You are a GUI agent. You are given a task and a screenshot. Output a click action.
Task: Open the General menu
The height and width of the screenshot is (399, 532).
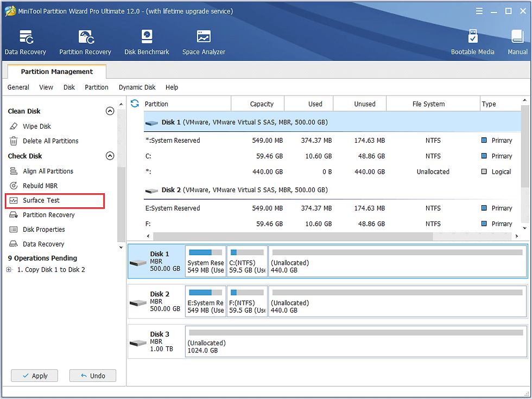[18, 87]
